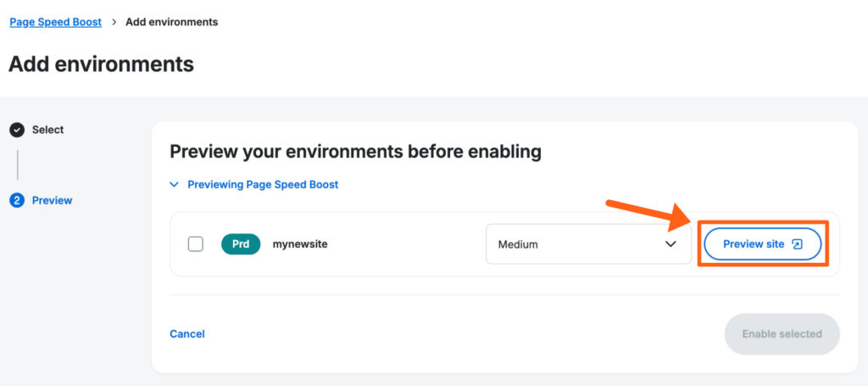Click the Prd environment badge
This screenshot has height=386, width=868.
coord(241,243)
